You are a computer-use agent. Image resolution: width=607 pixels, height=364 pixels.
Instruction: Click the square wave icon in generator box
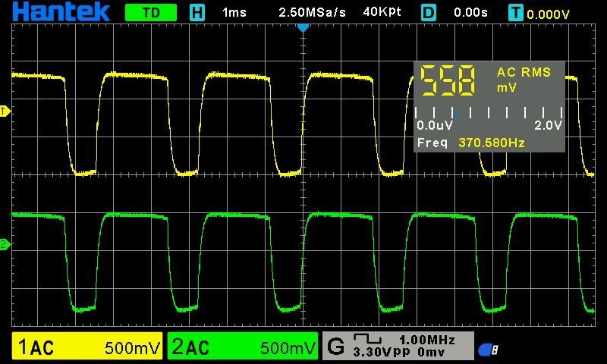(366, 340)
